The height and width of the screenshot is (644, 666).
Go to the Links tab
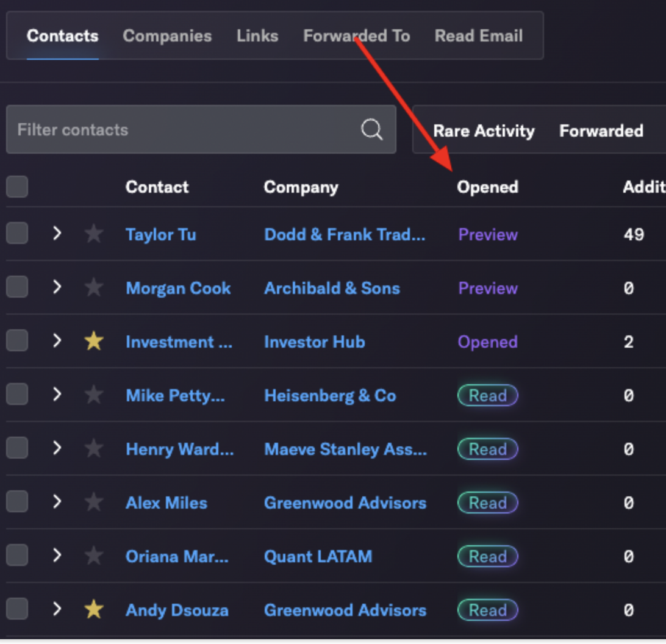click(x=257, y=36)
